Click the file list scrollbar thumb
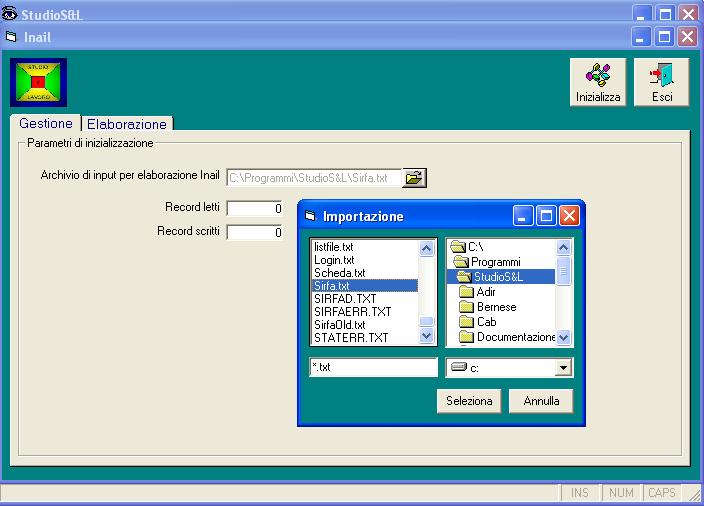 tap(427, 321)
